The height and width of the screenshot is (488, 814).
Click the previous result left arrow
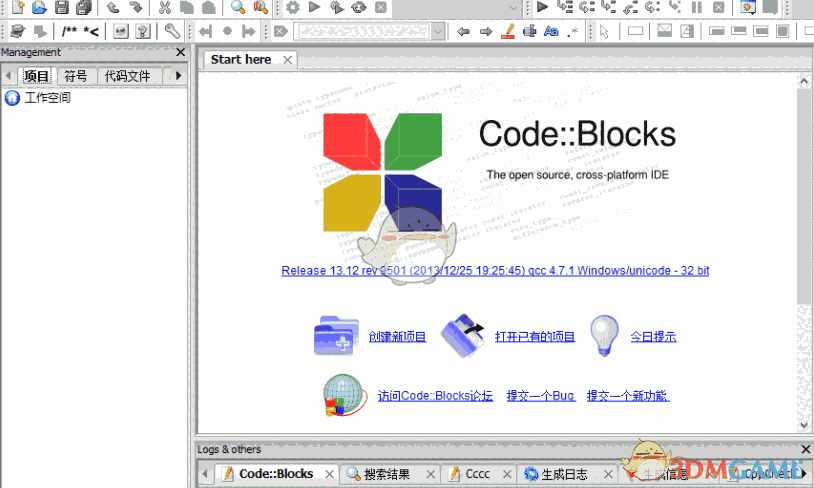463,32
